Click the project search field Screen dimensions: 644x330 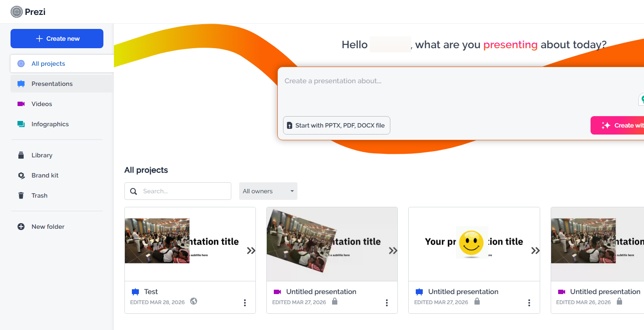coord(178,191)
